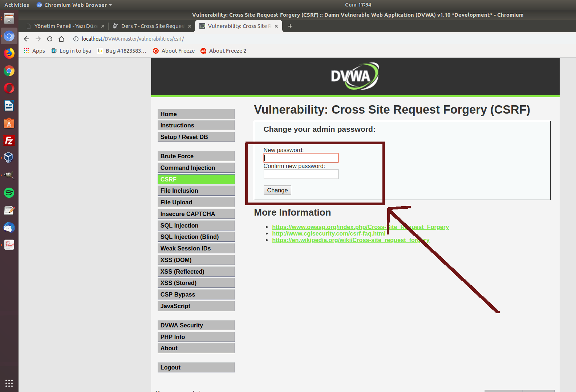This screenshot has width=576, height=392.
Task: Open Spotify from the dock
Action: [9, 193]
